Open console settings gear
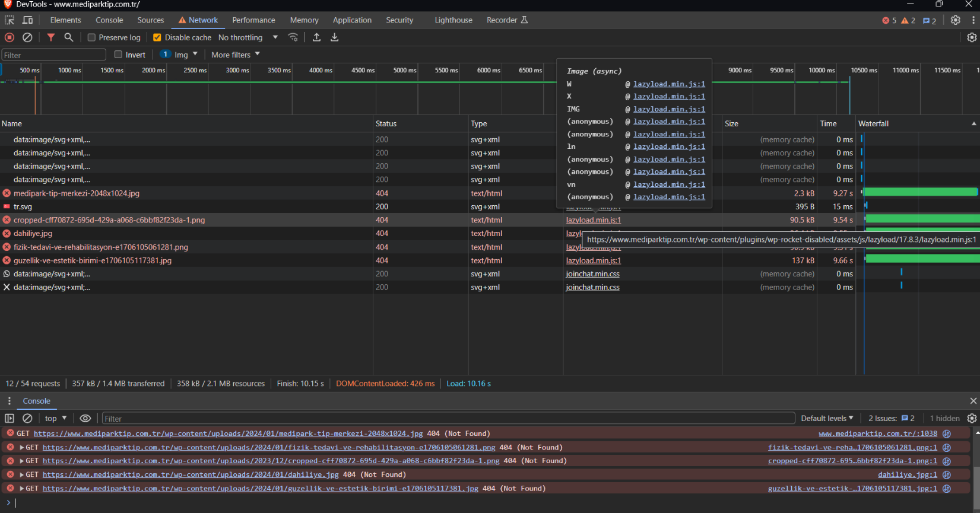 coord(972,418)
